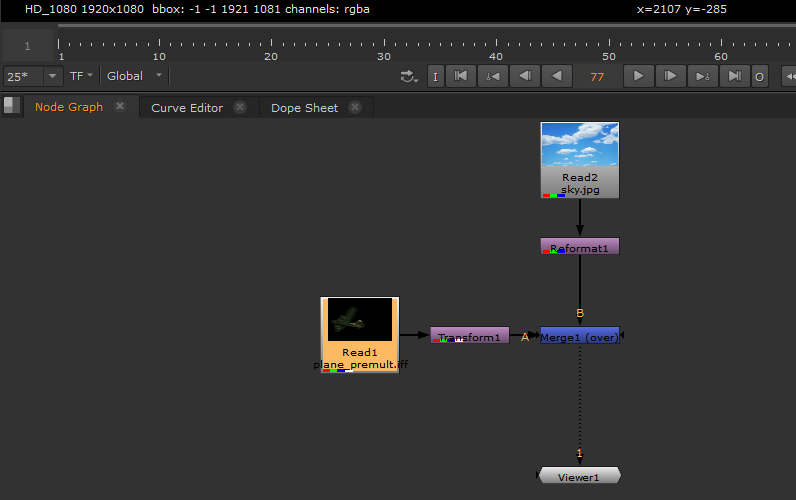Click the frames-per-second field showing 25*
The height and width of the screenshot is (500, 796).
(x=23, y=77)
